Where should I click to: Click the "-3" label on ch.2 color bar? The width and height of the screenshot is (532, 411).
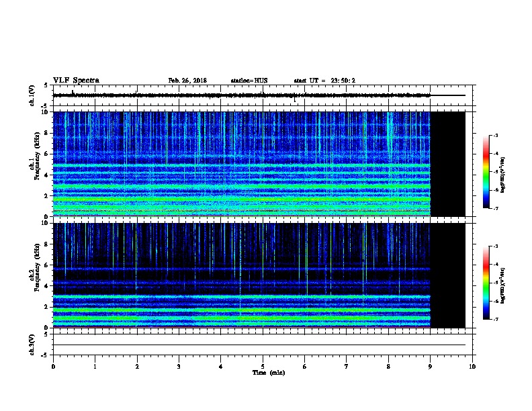pos(496,246)
